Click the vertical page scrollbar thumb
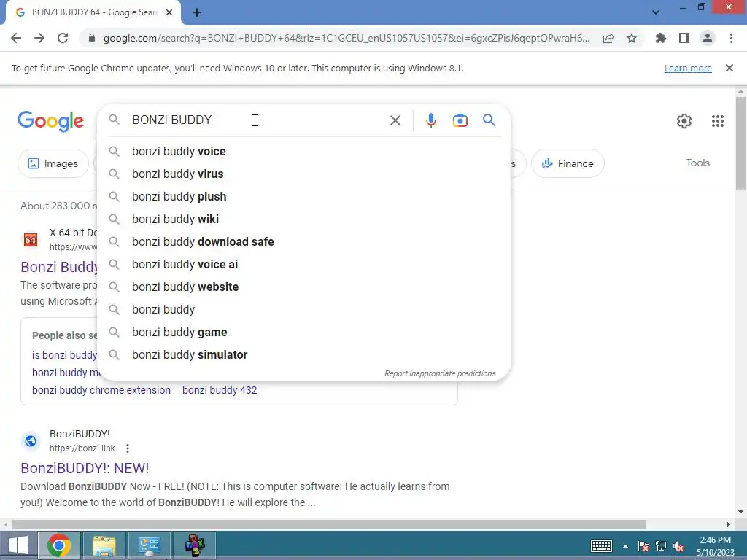The height and width of the screenshot is (560, 747). [x=740, y=143]
